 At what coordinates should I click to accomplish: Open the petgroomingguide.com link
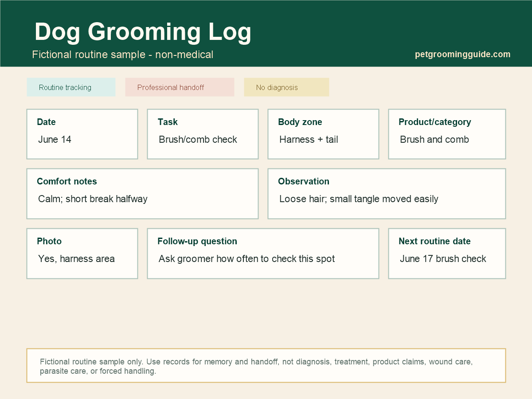(462, 55)
